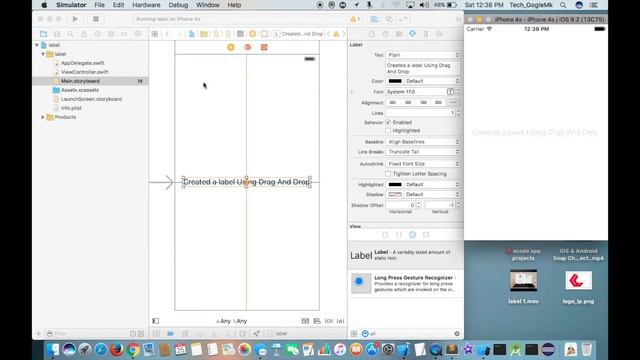The width and height of the screenshot is (640, 360).
Task: Open the Connections inspector tab
Action: coord(440,34)
